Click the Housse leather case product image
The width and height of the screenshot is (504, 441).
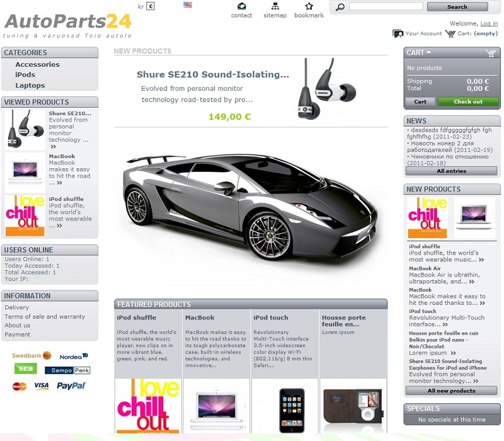click(353, 406)
